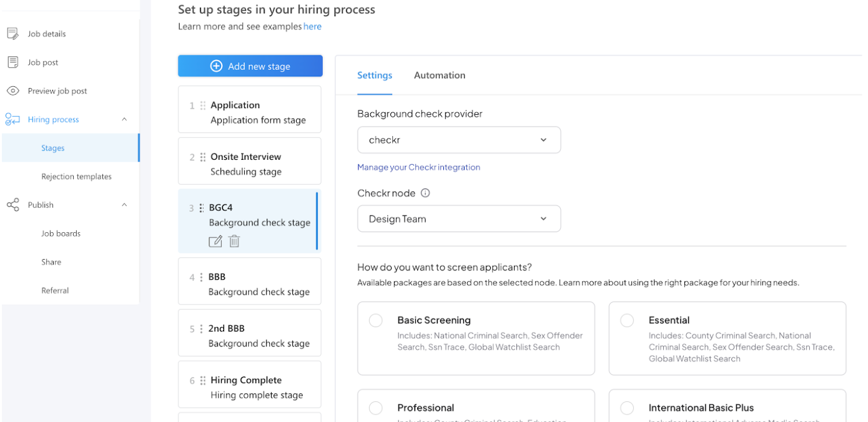Click the 'Background check provider' label

pyautogui.click(x=420, y=114)
